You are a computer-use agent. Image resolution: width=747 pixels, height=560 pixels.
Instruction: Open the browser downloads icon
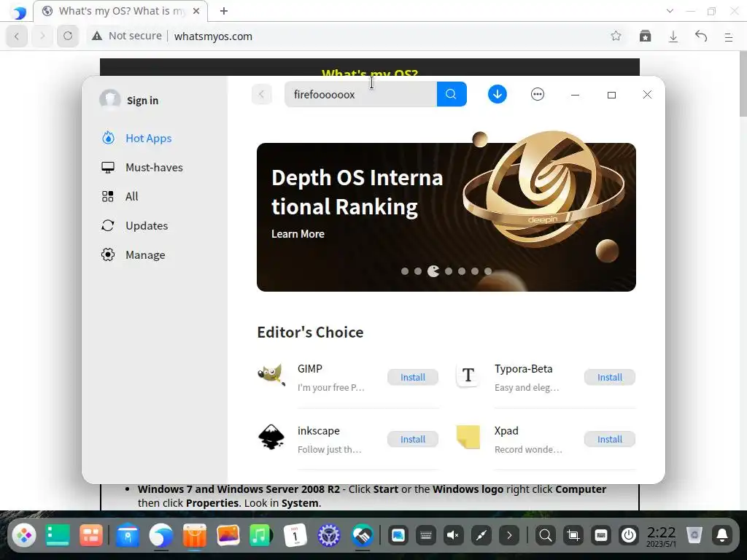673,36
